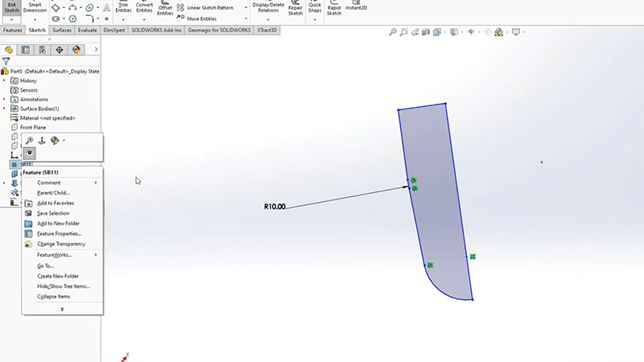Expand more context menu options chevron
Image resolution: width=644 pixels, height=362 pixels.
pos(62,309)
